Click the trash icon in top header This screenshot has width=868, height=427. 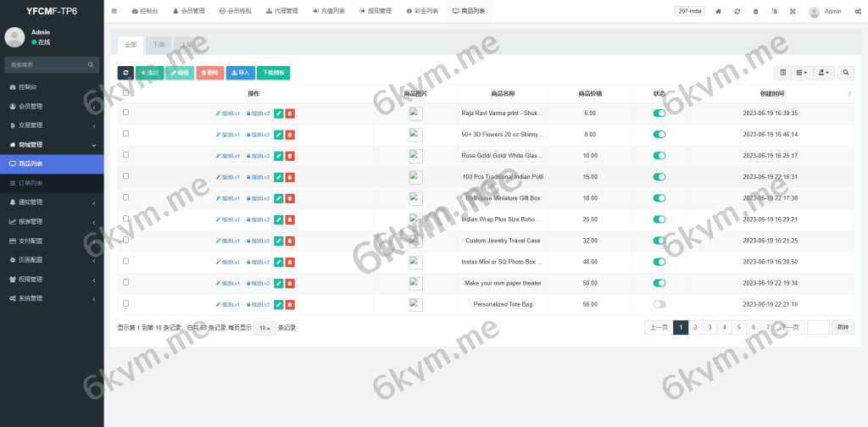(756, 12)
